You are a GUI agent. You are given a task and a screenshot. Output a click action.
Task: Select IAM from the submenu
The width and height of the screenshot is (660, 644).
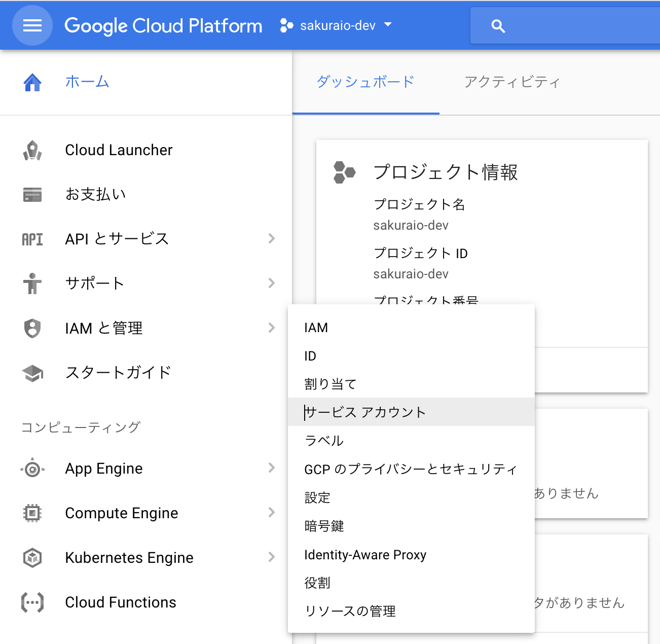pos(411,328)
